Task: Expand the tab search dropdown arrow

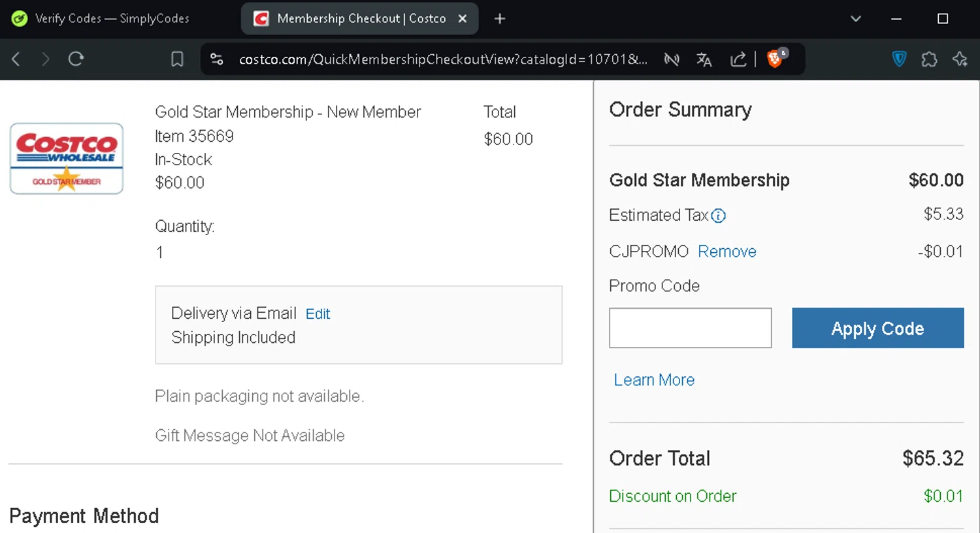Action: pyautogui.click(x=856, y=19)
